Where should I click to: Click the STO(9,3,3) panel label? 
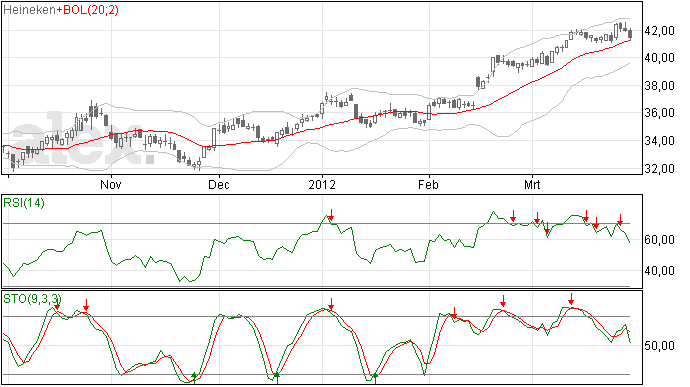[32, 299]
